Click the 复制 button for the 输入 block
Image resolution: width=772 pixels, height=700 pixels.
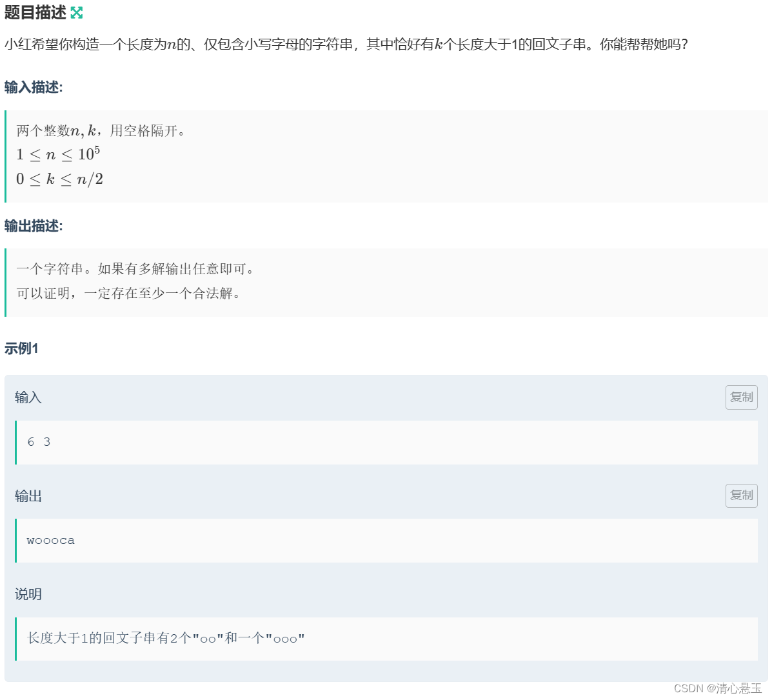click(741, 397)
